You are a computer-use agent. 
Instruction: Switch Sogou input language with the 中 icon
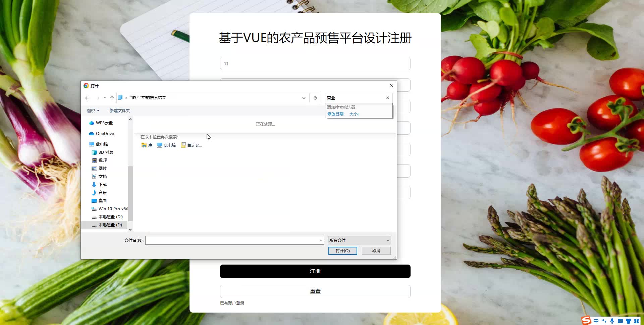pyautogui.click(x=596, y=321)
